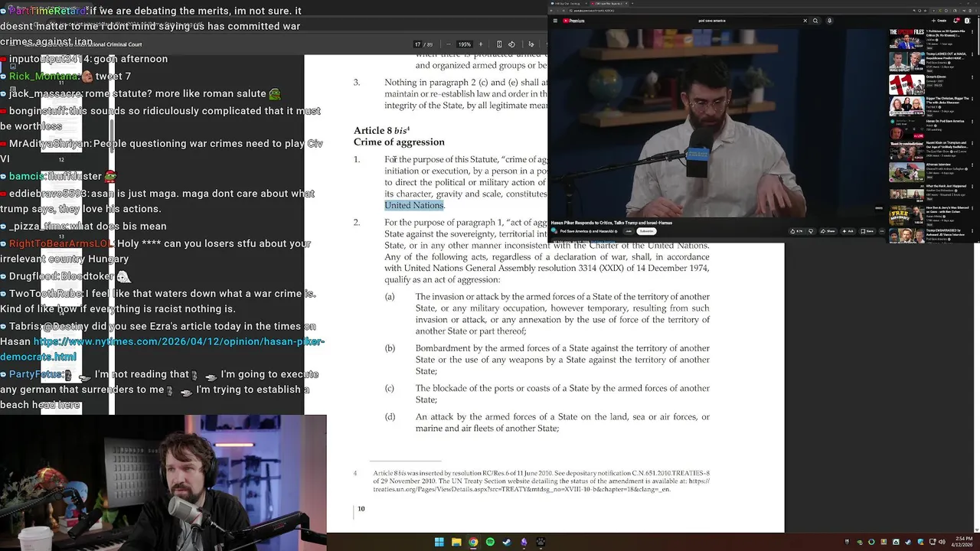Image resolution: width=980 pixels, height=551 pixels.
Task: Click the PDF fit to page icon
Action: (x=499, y=44)
